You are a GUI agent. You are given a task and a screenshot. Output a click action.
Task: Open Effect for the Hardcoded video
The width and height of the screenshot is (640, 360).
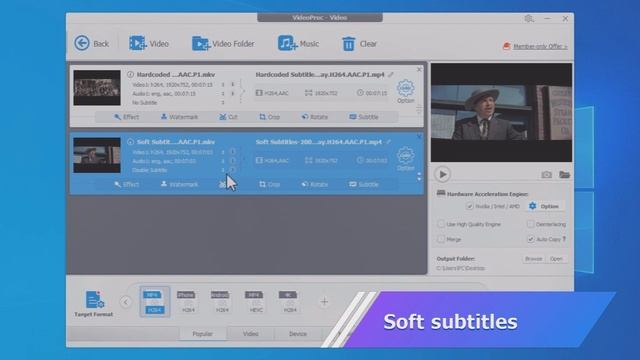(x=127, y=117)
